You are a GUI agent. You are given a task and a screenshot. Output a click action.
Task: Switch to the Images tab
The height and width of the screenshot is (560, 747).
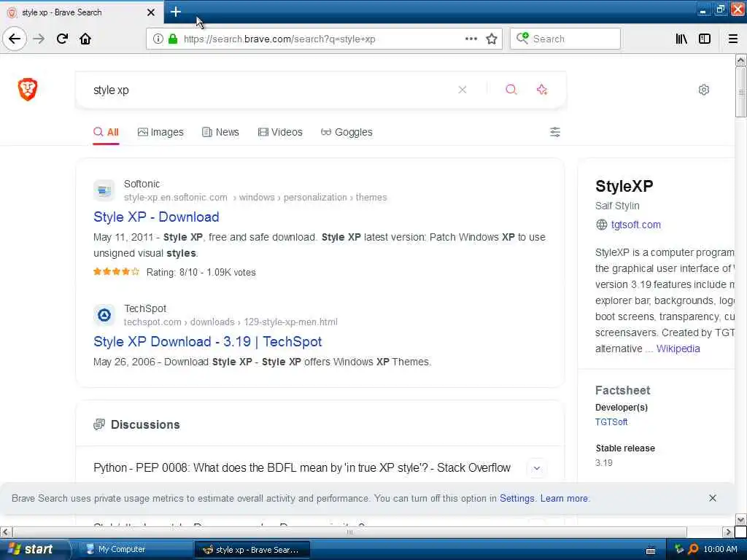pos(160,132)
